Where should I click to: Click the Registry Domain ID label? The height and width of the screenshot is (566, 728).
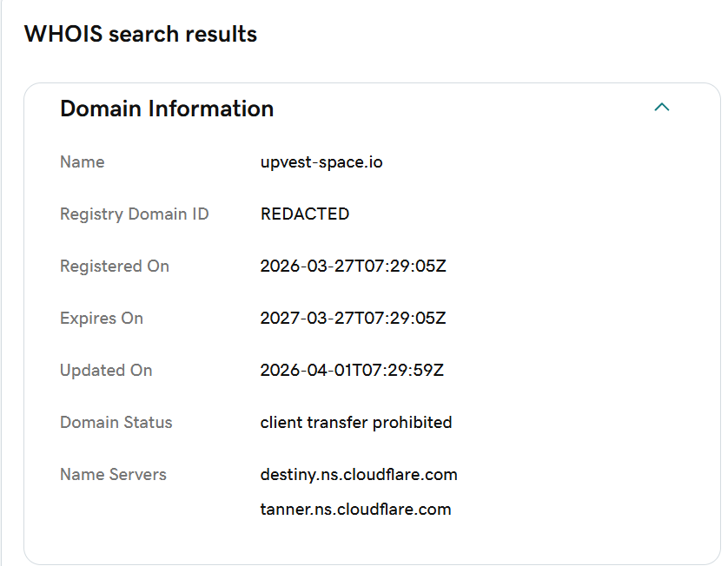coord(135,214)
